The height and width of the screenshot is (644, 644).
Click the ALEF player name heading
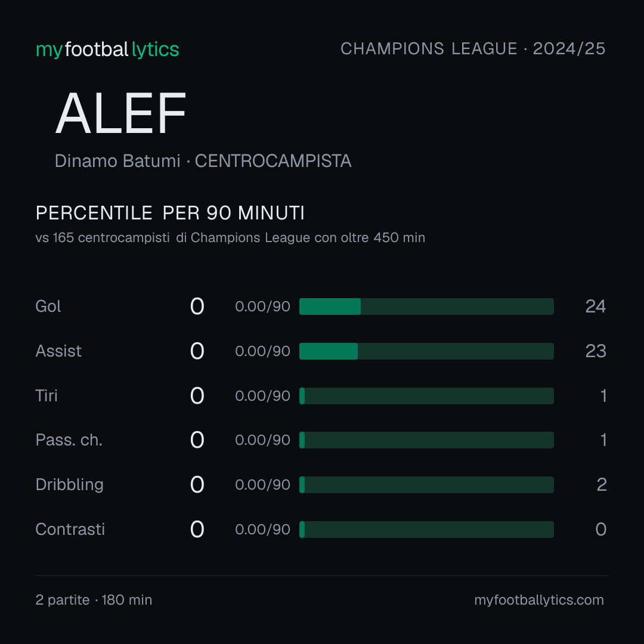point(120,114)
